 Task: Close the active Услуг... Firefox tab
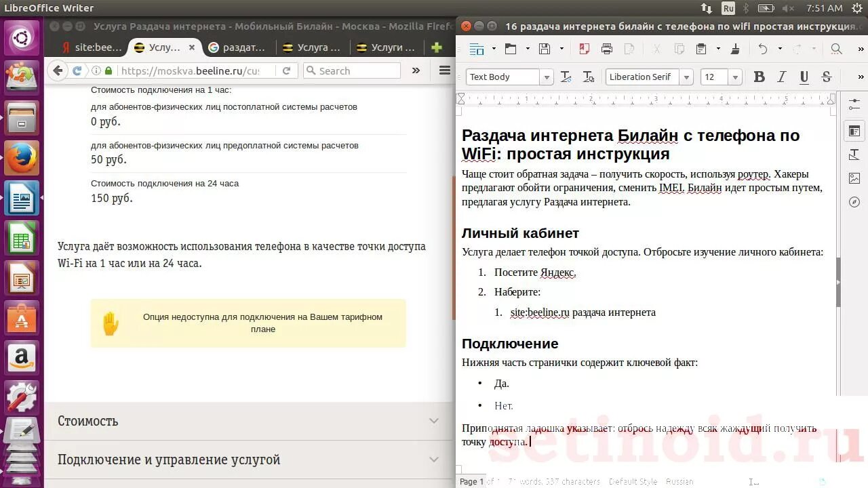pos(192,47)
